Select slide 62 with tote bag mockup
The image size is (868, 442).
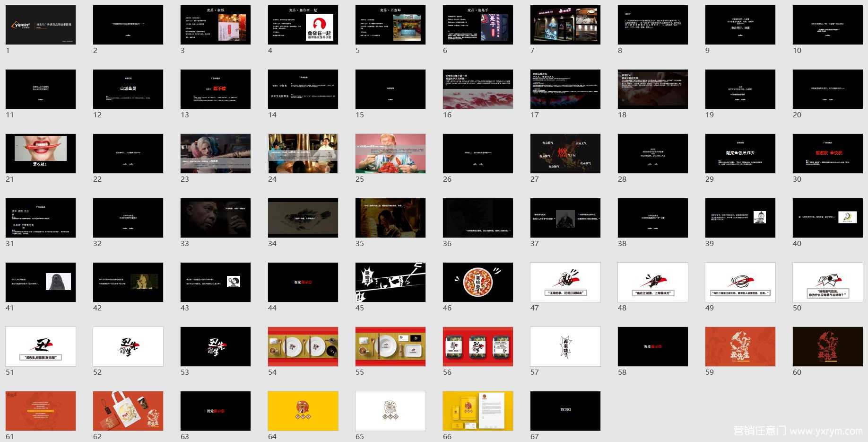[128, 411]
